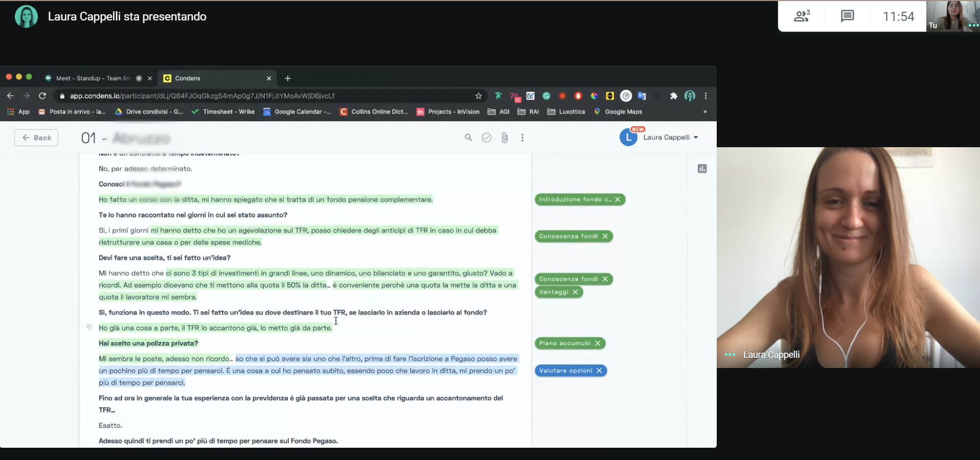Click the Back button

point(36,137)
